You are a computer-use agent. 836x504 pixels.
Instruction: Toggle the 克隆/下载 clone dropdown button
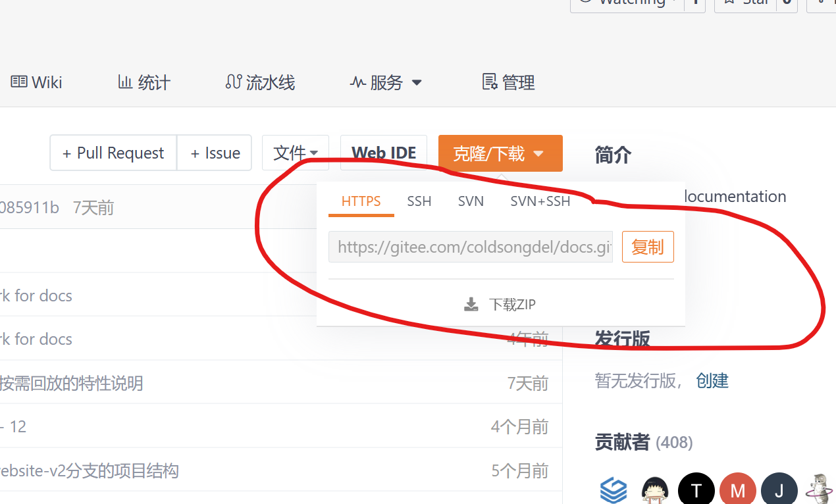tap(500, 153)
